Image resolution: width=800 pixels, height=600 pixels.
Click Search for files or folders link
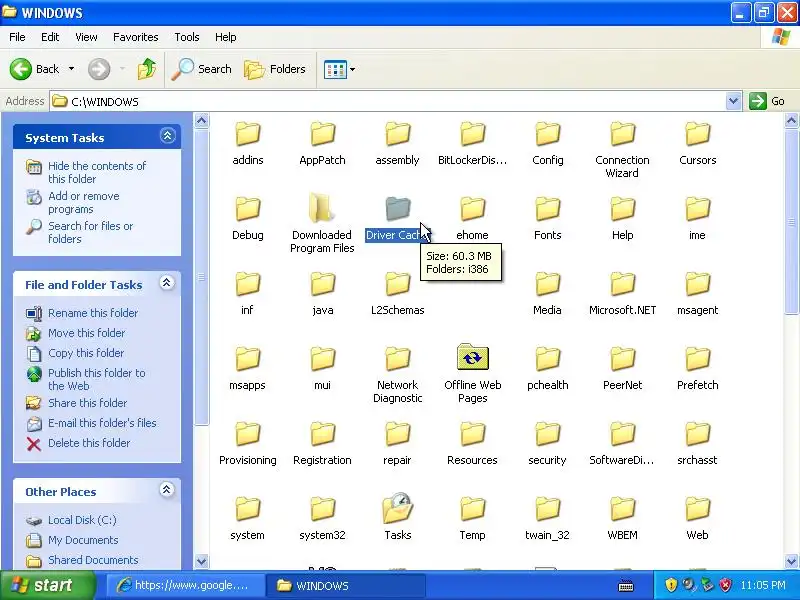pyautogui.click(x=90, y=232)
